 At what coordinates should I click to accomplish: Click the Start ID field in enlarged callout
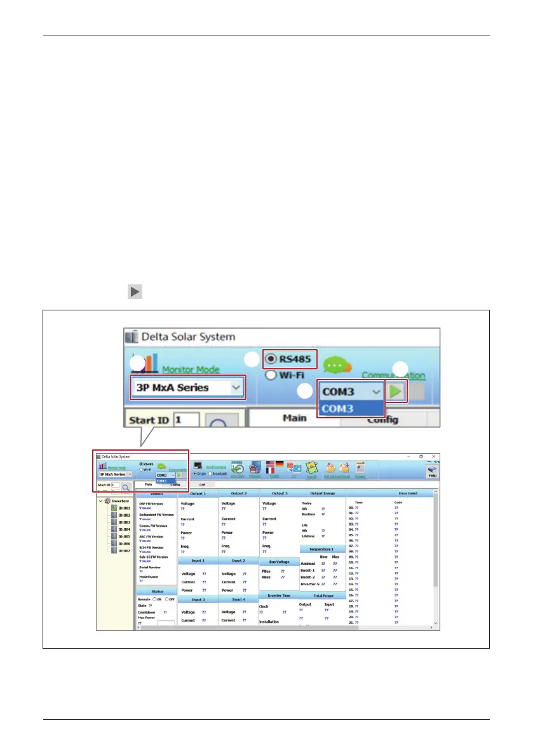click(187, 420)
